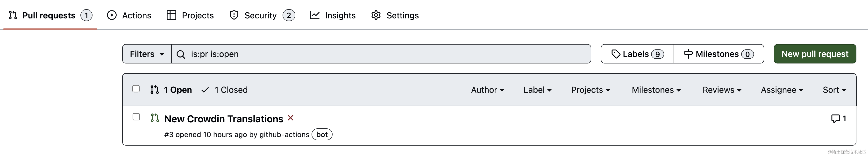Check the New Crowdin Translations checkbox

(x=136, y=117)
